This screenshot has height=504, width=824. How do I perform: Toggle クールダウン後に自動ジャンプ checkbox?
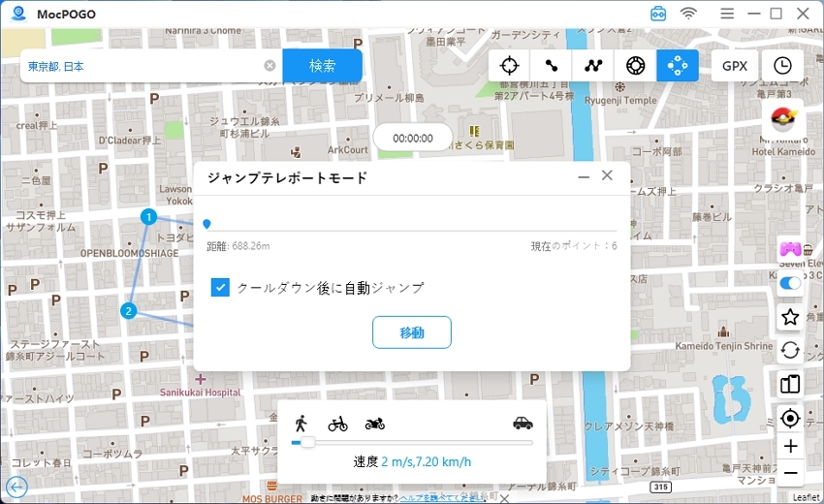(x=220, y=288)
